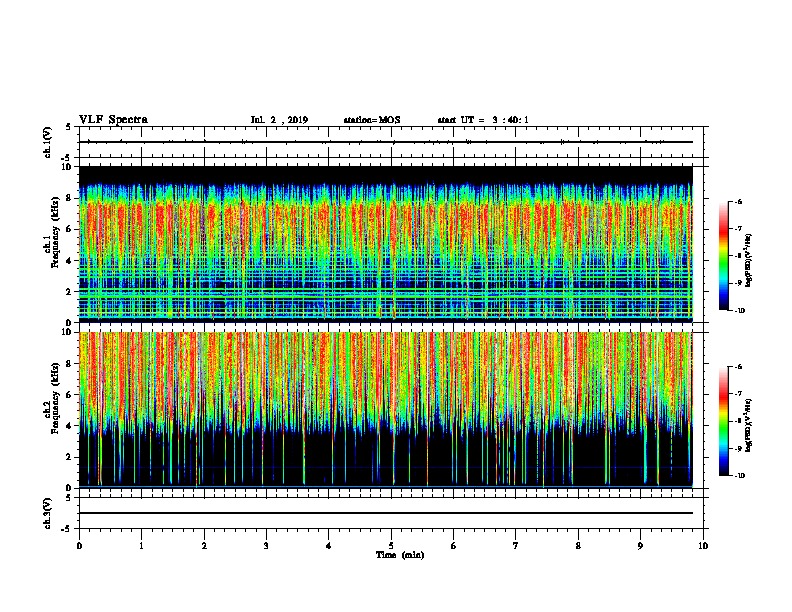Click the ch.1 color bar PSD label
The height and width of the screenshot is (612, 792).
coord(749,261)
